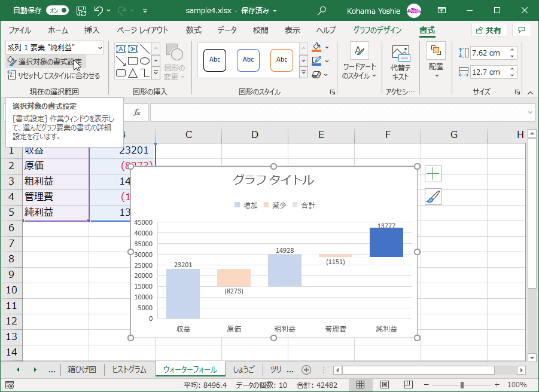This screenshot has width=539, height=392.
Task: Open the shape styles dialog launcher
Action: click(333, 92)
